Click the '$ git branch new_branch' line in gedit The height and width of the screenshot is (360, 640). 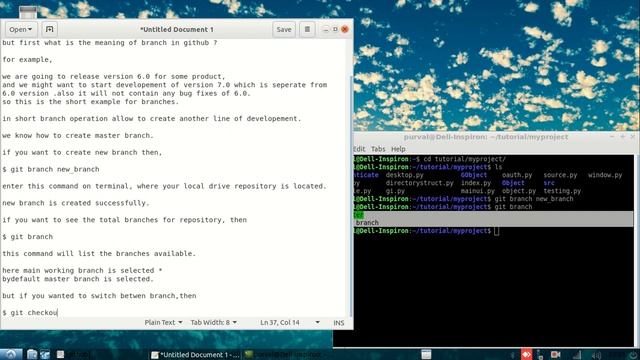[x=51, y=169]
